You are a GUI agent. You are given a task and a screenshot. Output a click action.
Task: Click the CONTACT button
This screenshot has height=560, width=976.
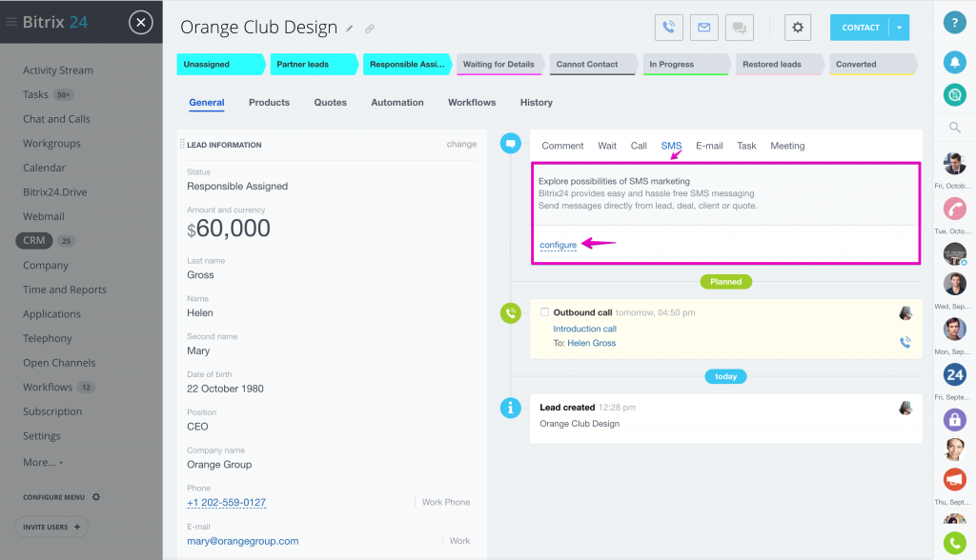pyautogui.click(x=861, y=28)
